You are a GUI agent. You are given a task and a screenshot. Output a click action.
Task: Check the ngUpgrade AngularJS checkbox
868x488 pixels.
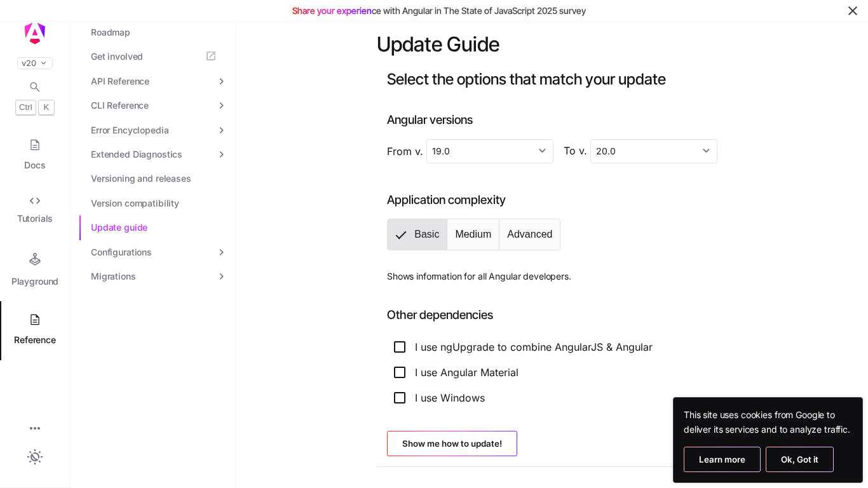(400, 347)
